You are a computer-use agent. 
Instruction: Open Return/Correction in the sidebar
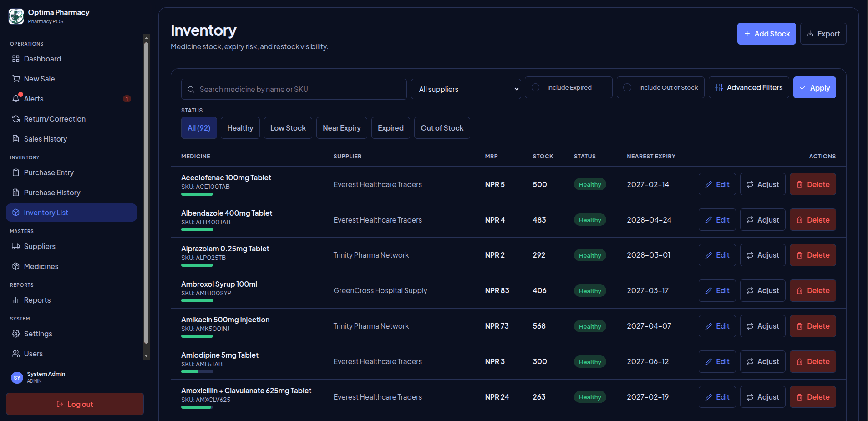[71, 119]
